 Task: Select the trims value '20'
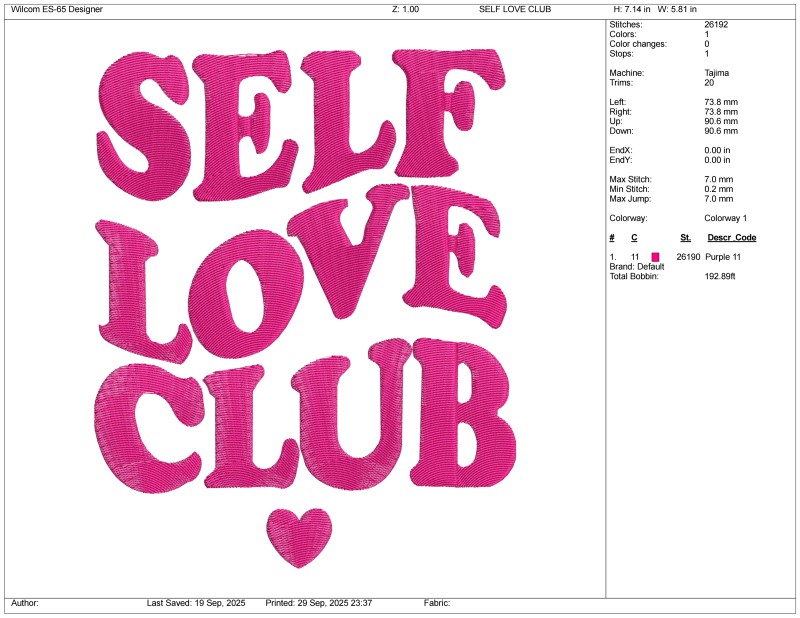click(709, 83)
